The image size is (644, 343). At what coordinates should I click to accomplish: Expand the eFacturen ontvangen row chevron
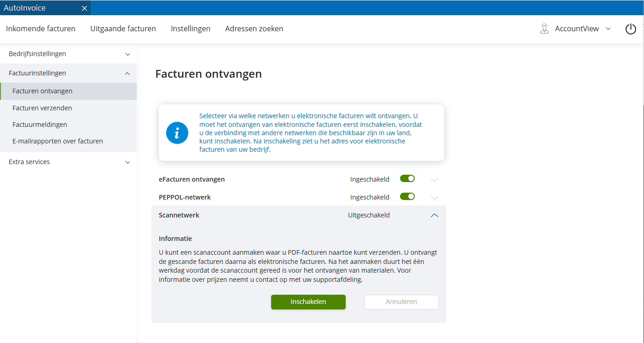tap(434, 179)
